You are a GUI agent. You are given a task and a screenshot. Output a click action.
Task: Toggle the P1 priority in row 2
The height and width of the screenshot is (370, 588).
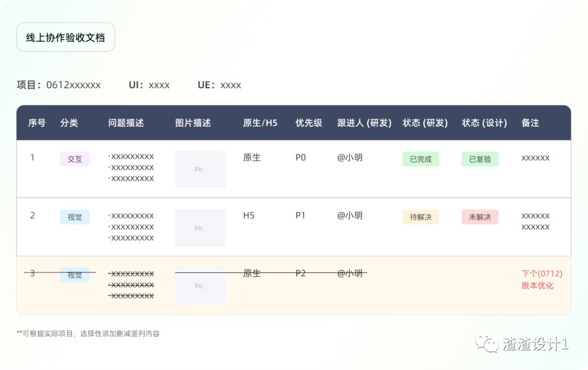(300, 215)
